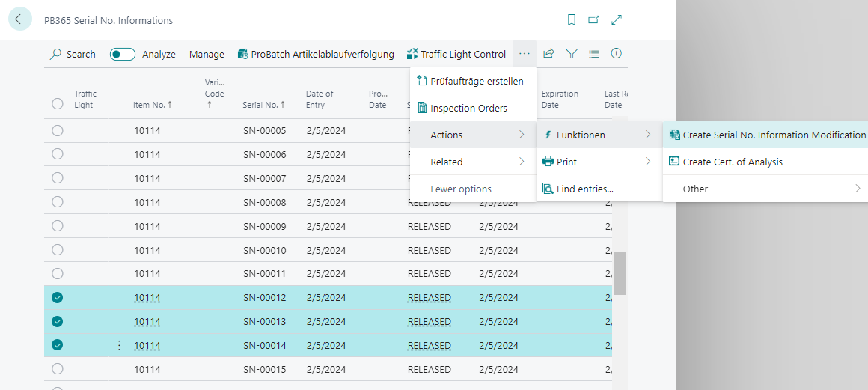Screen dimensions: 868x390
Task: Deselect the checked row SN-00014
Action: (57, 345)
